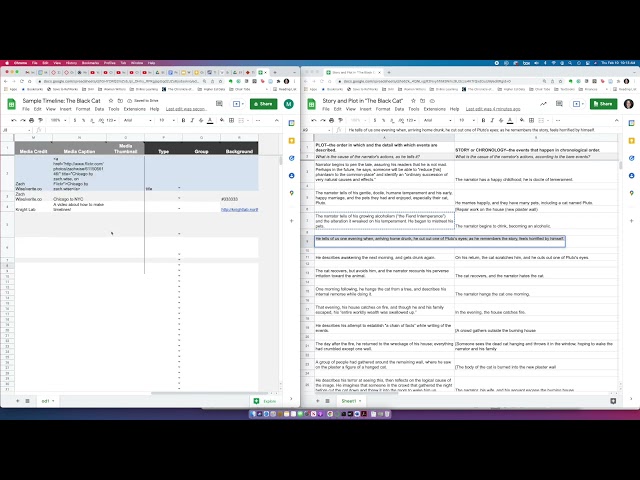
Task: Open the Apple menu
Action: point(7,63)
